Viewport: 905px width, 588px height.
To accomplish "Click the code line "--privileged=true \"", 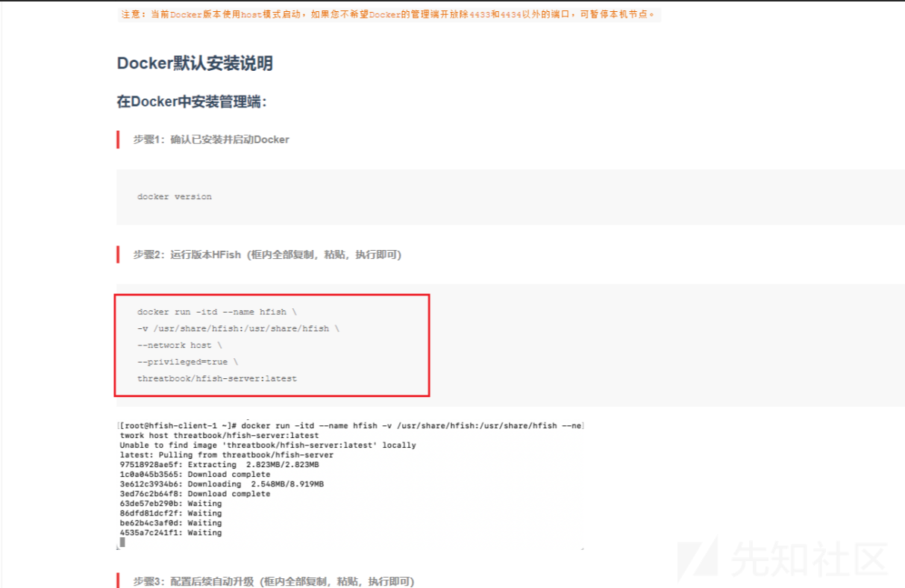I will (x=187, y=362).
